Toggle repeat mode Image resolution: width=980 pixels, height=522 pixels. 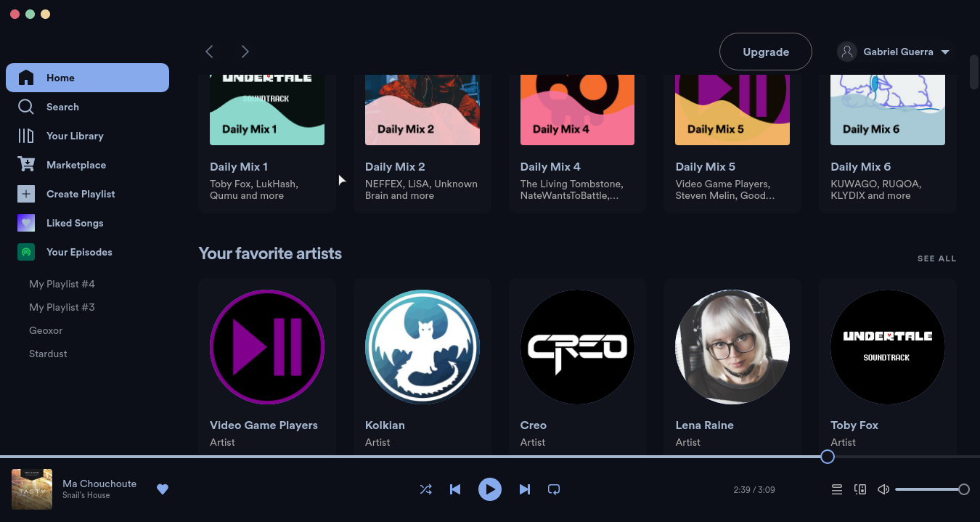coord(554,489)
